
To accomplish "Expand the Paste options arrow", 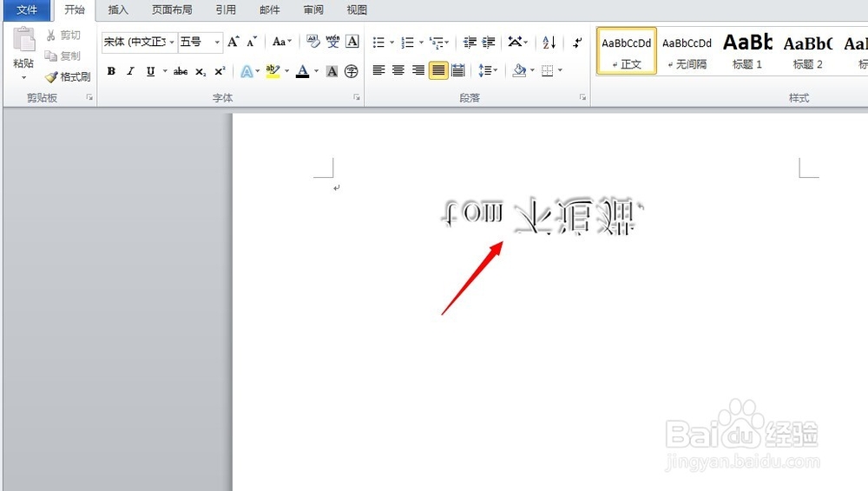I will [23, 77].
